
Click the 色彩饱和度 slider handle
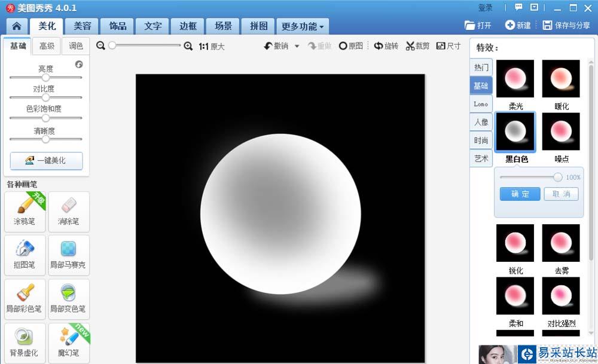tap(46, 118)
